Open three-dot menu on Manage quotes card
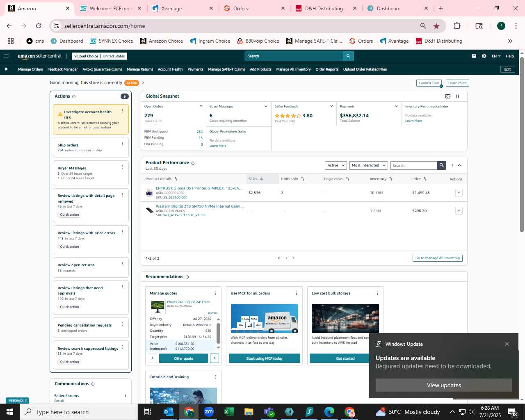Image resolution: width=525 pixels, height=420 pixels. click(x=216, y=293)
